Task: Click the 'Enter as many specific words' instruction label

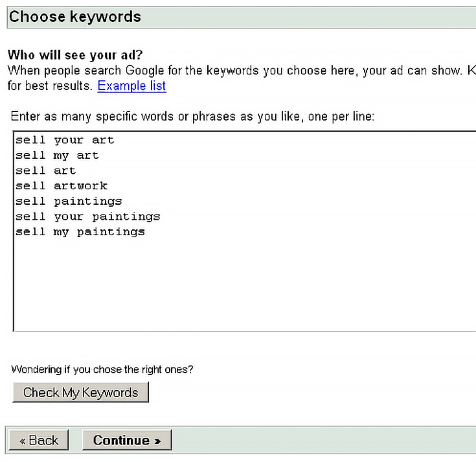Action: [192, 117]
